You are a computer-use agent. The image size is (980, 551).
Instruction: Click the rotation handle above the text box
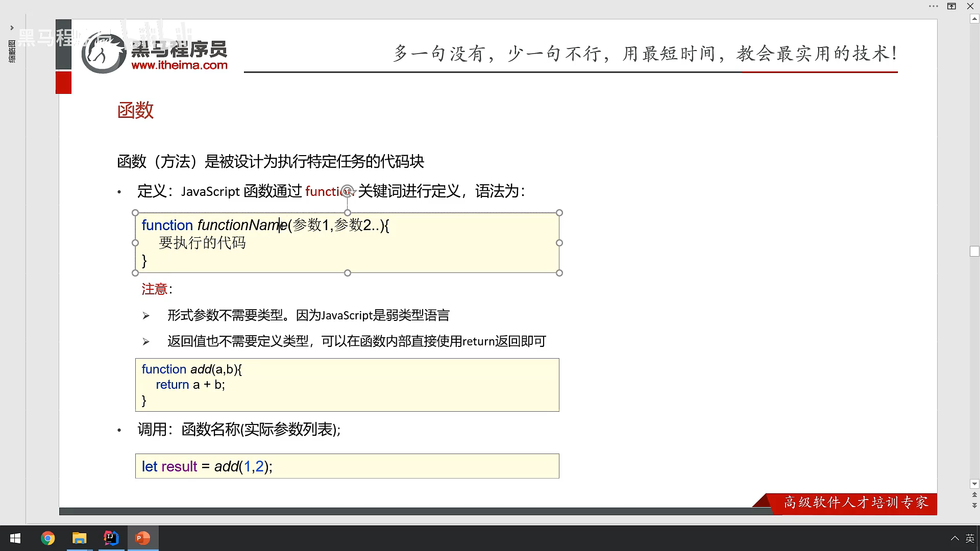(x=347, y=190)
